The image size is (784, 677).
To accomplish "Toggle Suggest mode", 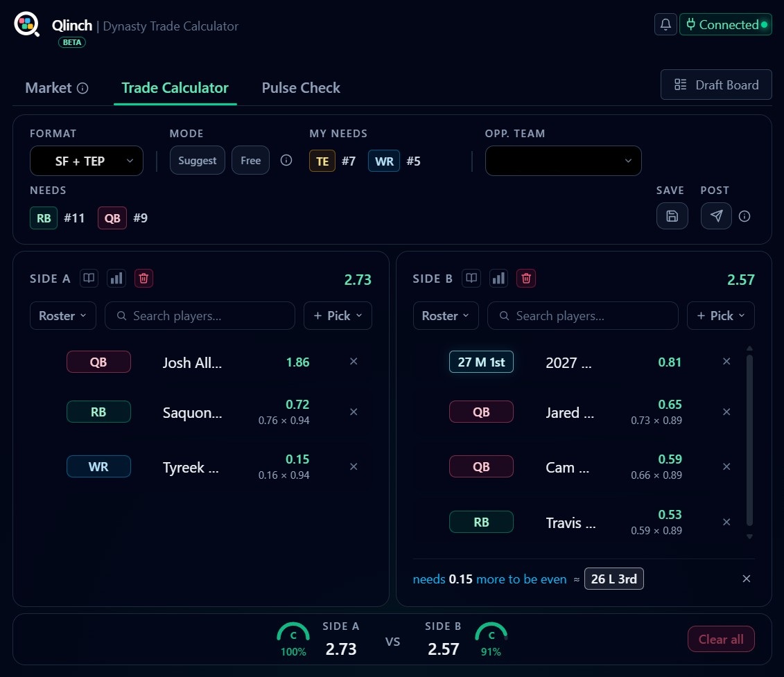I will (x=198, y=161).
